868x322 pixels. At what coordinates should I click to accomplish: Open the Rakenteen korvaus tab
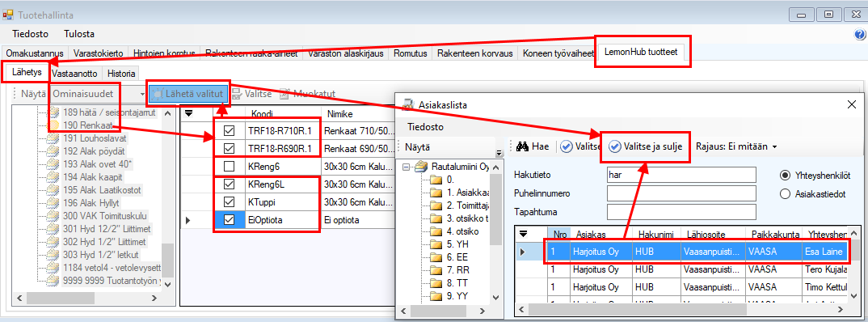click(475, 53)
